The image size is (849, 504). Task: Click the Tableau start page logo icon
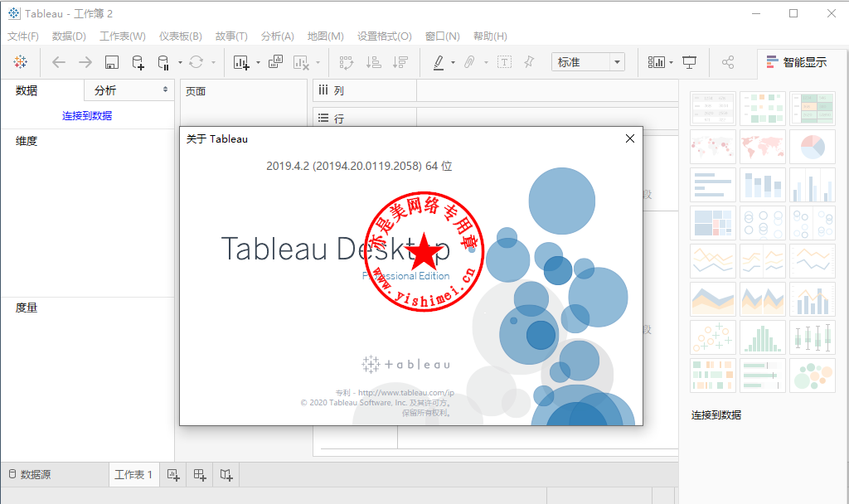21,61
